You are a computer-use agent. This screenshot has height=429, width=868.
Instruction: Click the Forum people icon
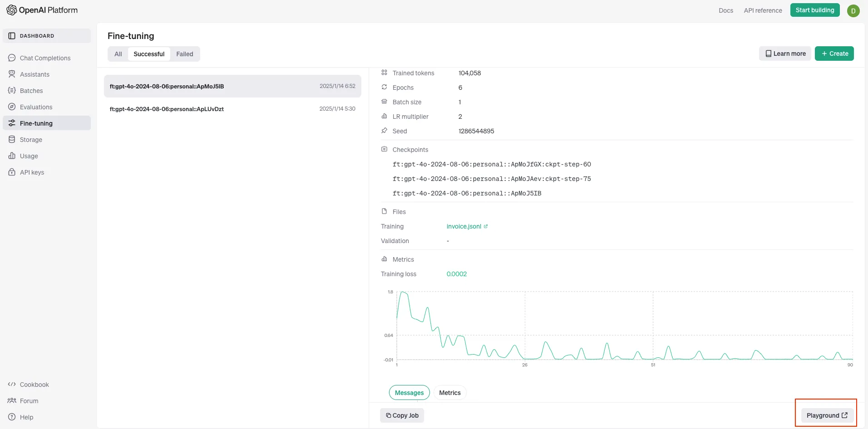coord(12,400)
